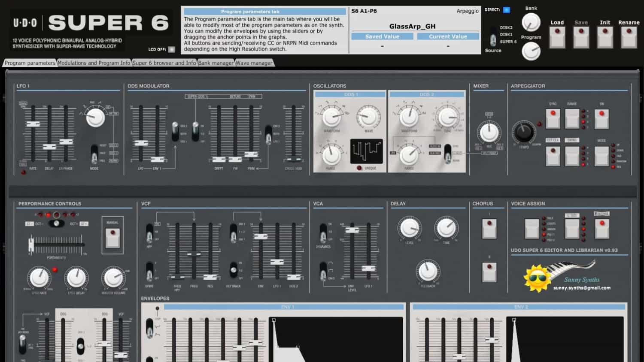
Task: Toggle the LCD OFF switch
Action: point(172,49)
